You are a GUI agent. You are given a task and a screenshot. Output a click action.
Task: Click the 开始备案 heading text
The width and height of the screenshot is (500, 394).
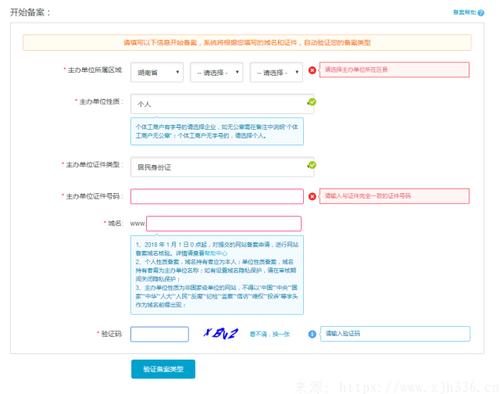pos(30,12)
